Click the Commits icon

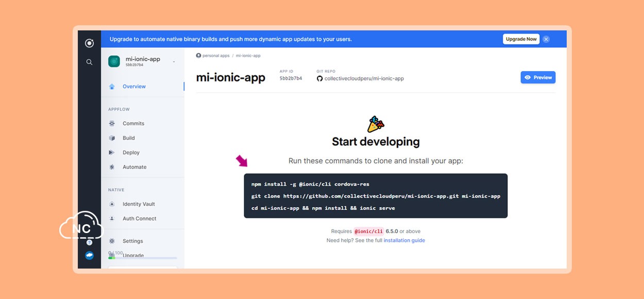coord(112,124)
